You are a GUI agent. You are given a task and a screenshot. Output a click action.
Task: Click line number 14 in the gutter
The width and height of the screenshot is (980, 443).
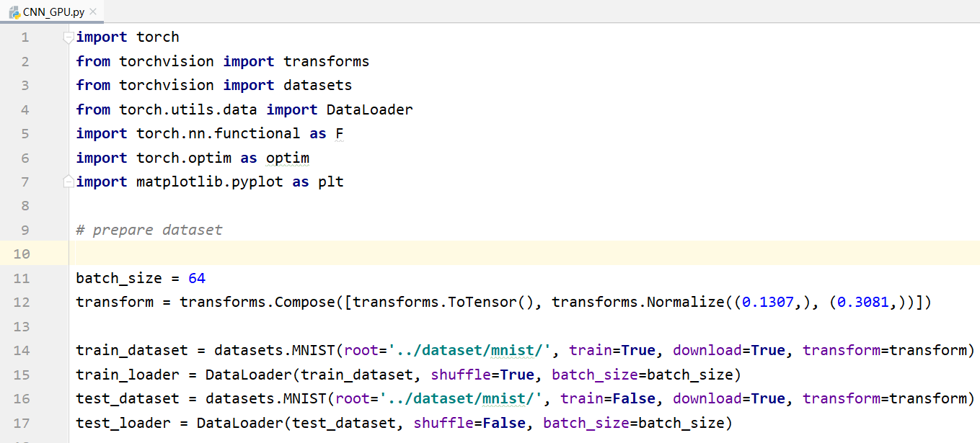pos(21,350)
